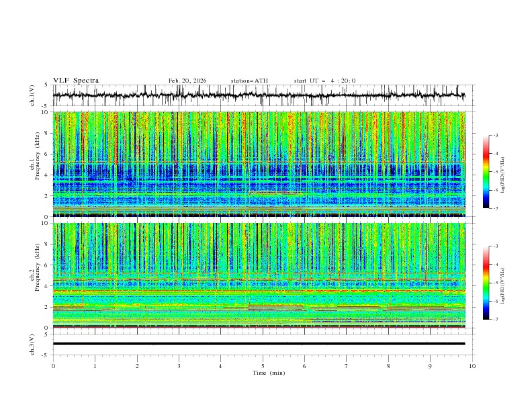Click "-7" tick on the ch.2 colorbar
Viewport: 532px width, 411px height.
(495, 320)
